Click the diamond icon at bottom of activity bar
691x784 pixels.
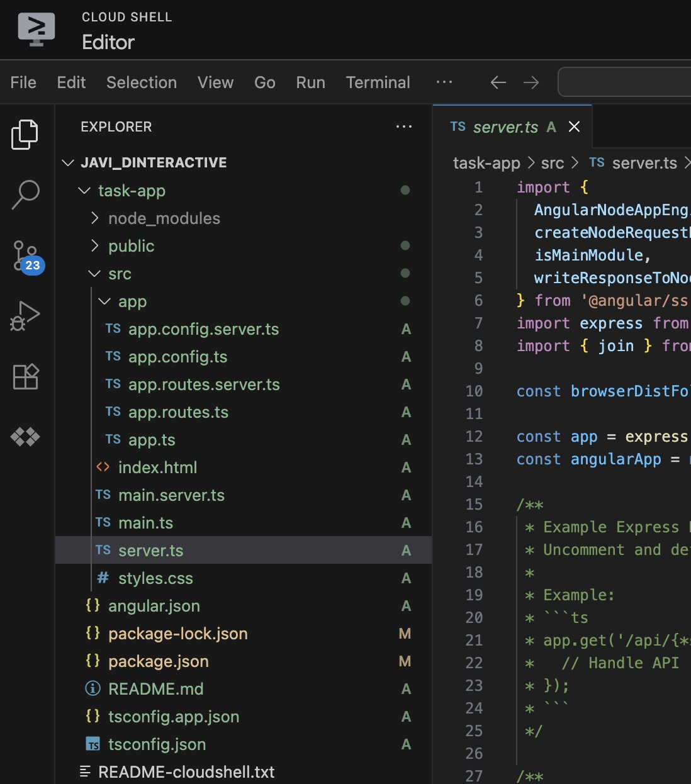click(x=25, y=436)
